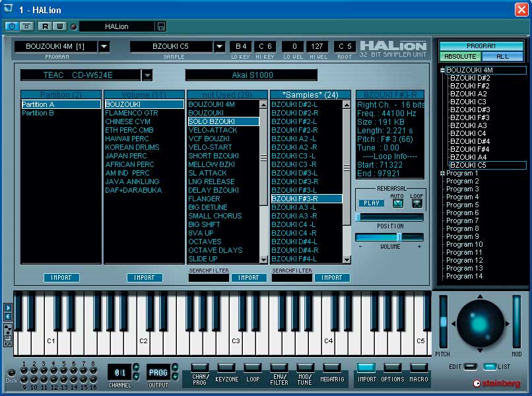
Task: Open the PROGRAM dropdown arrow
Action: 104,46
